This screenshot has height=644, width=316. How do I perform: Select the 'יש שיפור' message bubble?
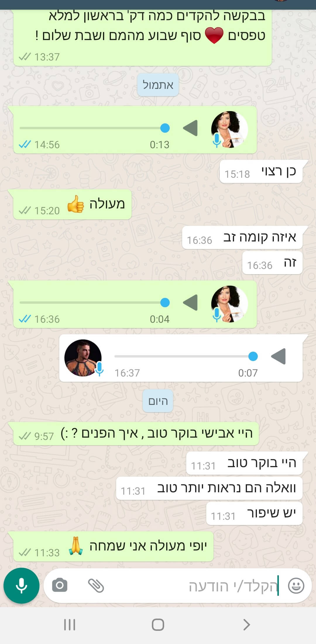pos(255,514)
